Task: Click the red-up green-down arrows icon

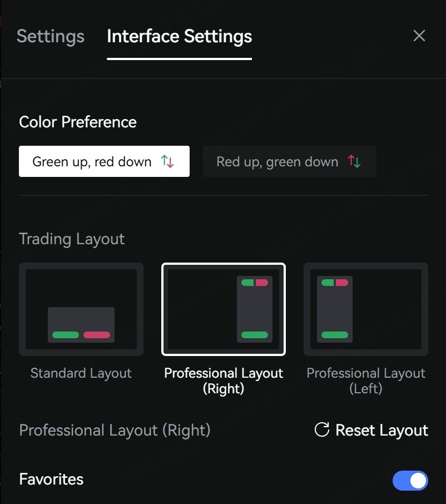Action: tap(354, 162)
